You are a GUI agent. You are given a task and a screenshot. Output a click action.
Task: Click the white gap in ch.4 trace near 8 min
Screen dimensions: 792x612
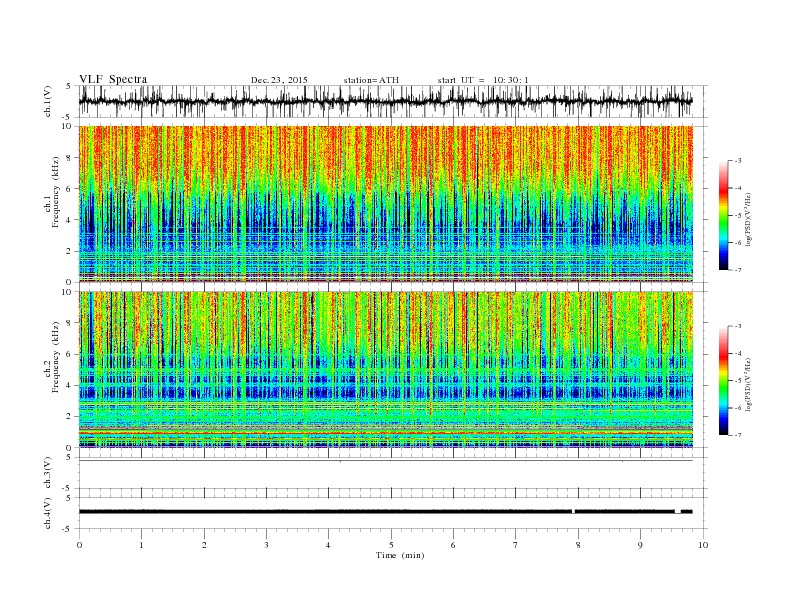(573, 512)
